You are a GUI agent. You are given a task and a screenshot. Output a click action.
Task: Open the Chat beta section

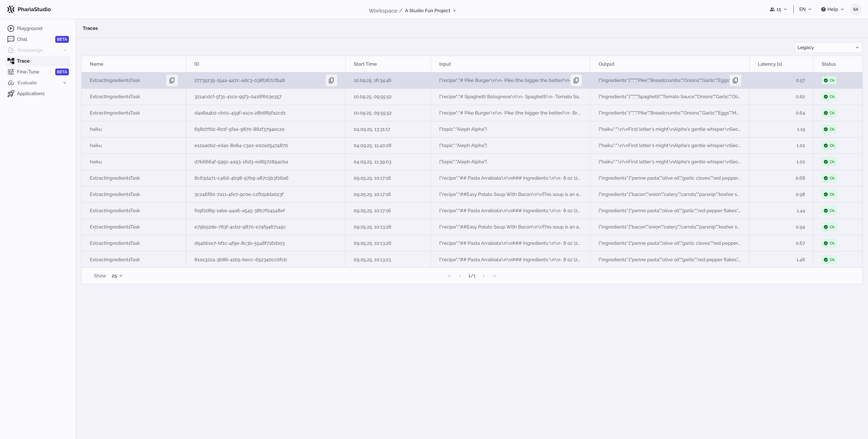click(x=22, y=39)
